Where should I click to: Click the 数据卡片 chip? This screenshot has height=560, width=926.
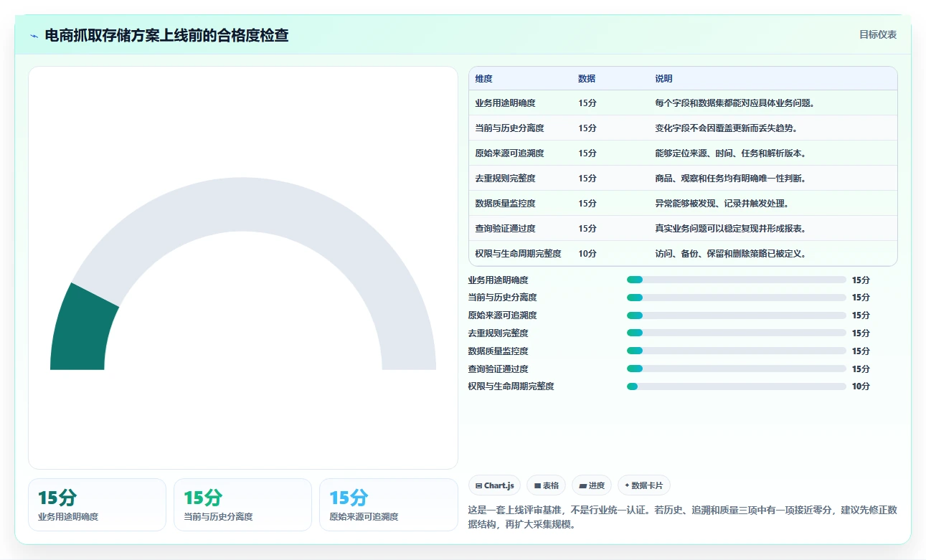tap(644, 485)
